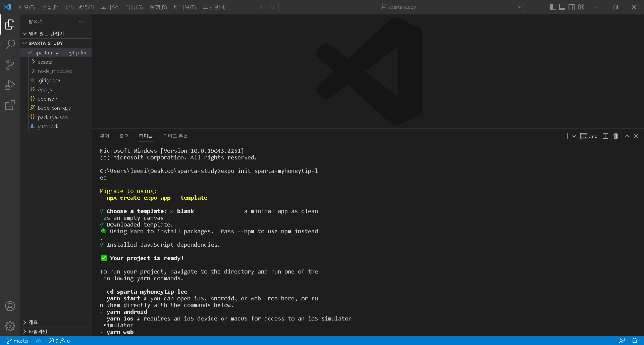Image resolution: width=644 pixels, height=345 pixels.
Task: Open the package.json file
Action: coord(56,117)
